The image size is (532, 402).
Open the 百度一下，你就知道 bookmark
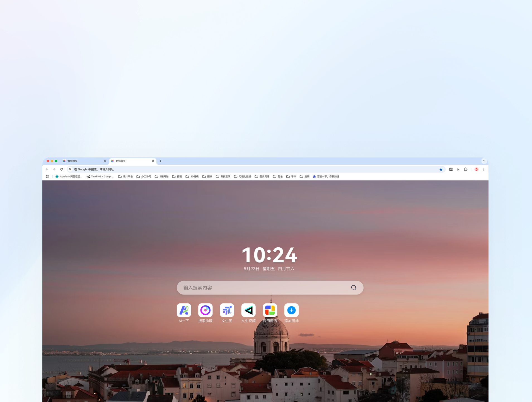pyautogui.click(x=326, y=176)
